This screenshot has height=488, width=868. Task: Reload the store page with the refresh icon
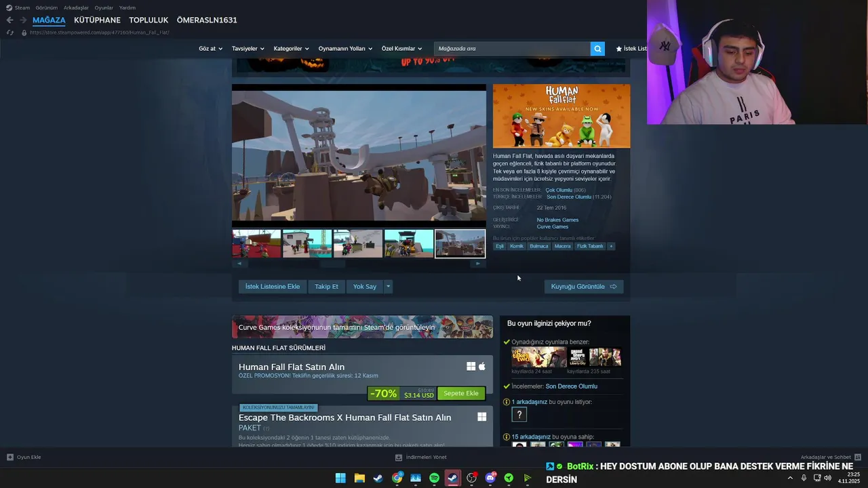[x=9, y=33]
